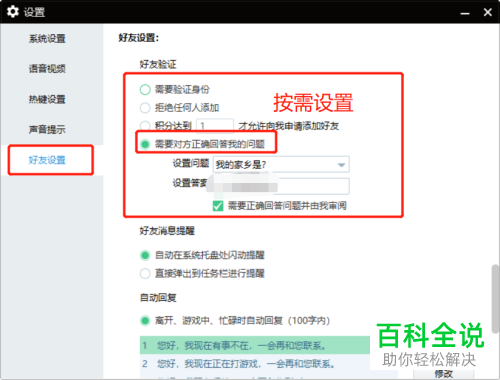Click the 积分 value input box
This screenshot has height=380, width=500.
coord(215,126)
